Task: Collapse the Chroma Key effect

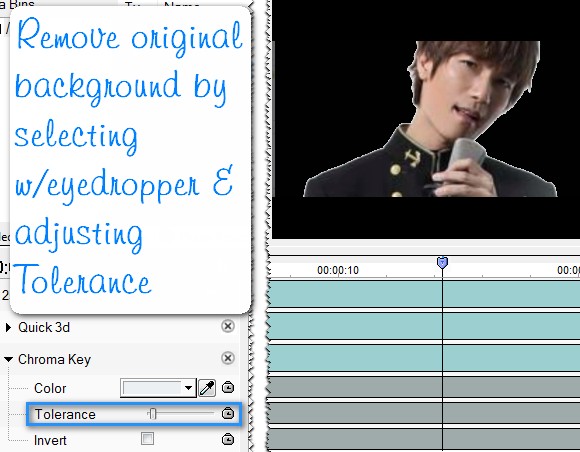Action: point(8,359)
